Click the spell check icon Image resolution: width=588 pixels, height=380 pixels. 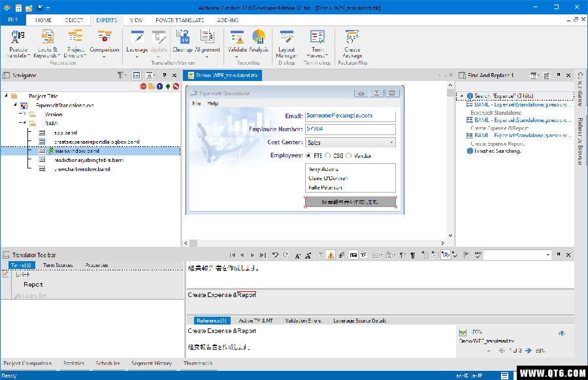(x=478, y=255)
